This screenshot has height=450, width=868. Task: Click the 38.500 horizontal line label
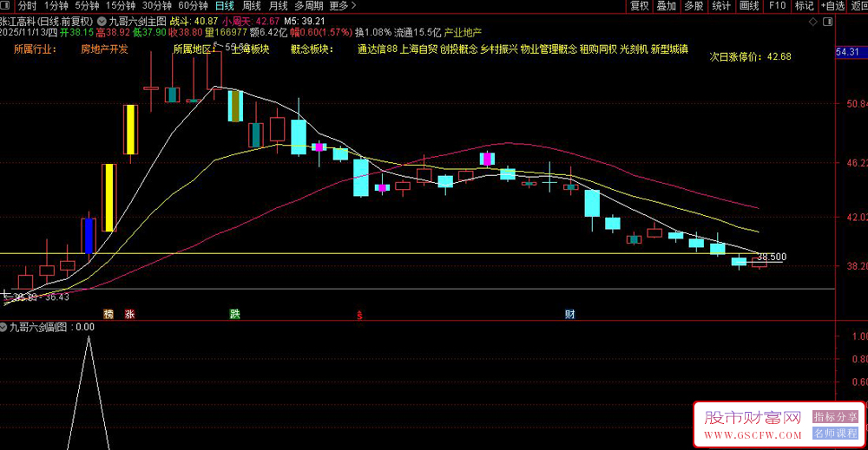click(772, 257)
